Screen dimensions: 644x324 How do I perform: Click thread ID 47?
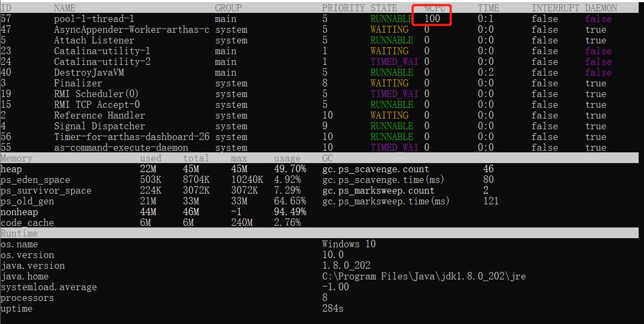(6, 30)
